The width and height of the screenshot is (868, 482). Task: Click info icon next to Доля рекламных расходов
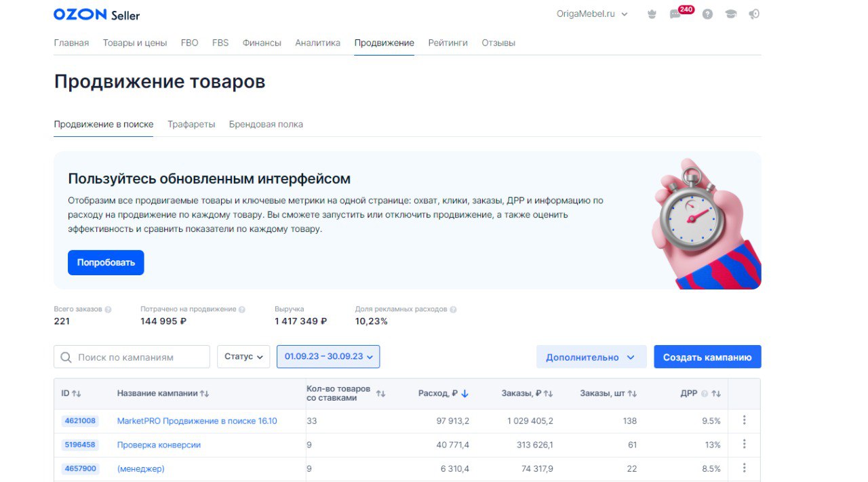(x=453, y=309)
